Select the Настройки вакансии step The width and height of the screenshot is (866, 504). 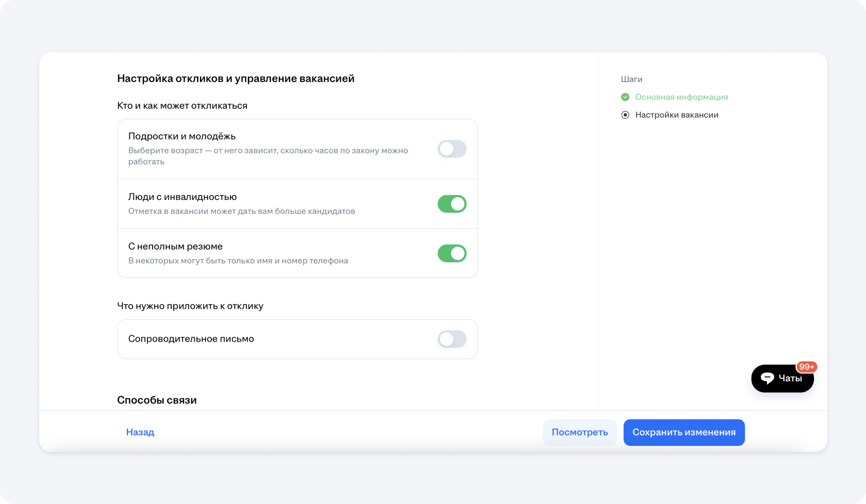coord(676,115)
